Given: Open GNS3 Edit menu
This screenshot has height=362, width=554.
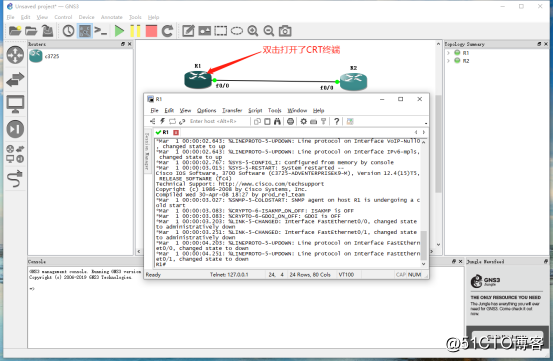Looking at the screenshot, I should [25, 17].
